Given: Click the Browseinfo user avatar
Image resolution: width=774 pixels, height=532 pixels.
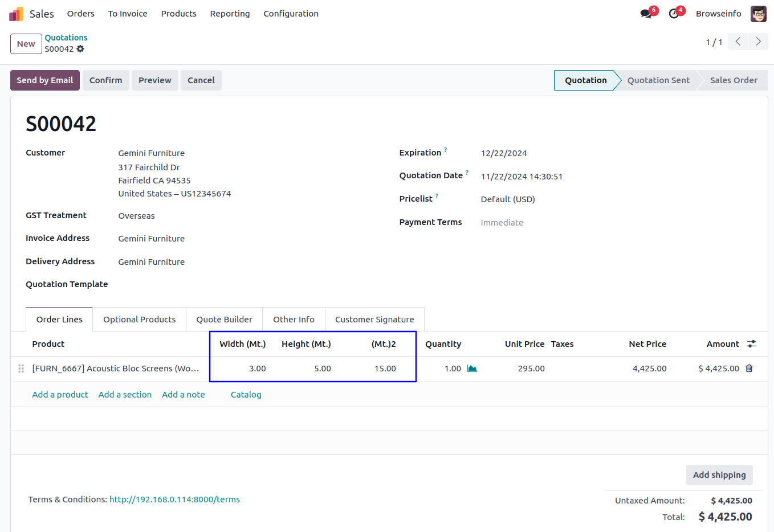Looking at the screenshot, I should tap(758, 14).
